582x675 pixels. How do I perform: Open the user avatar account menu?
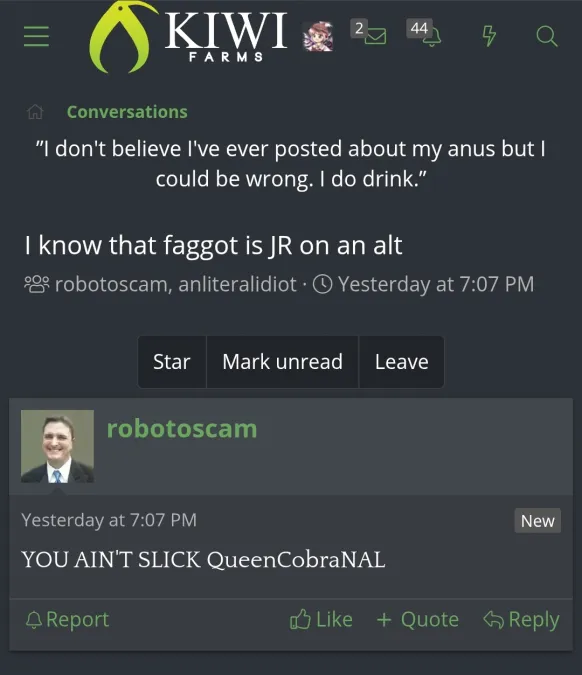pos(318,37)
